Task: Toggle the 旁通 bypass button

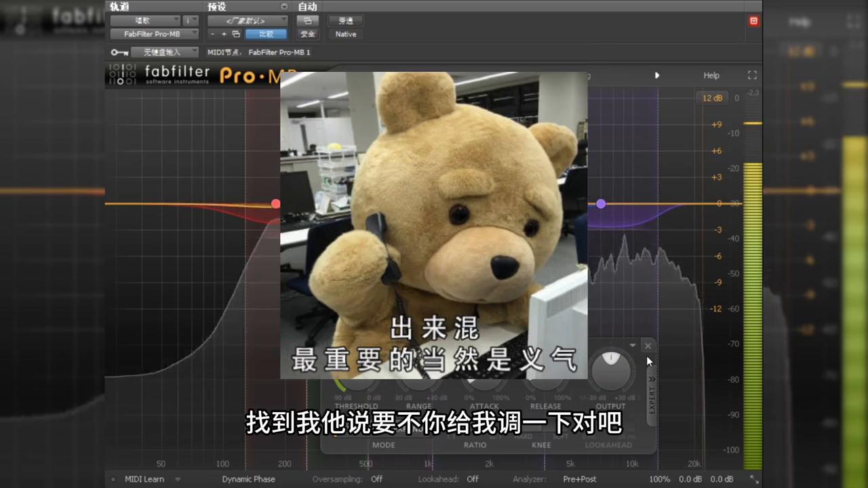Action: pos(346,20)
